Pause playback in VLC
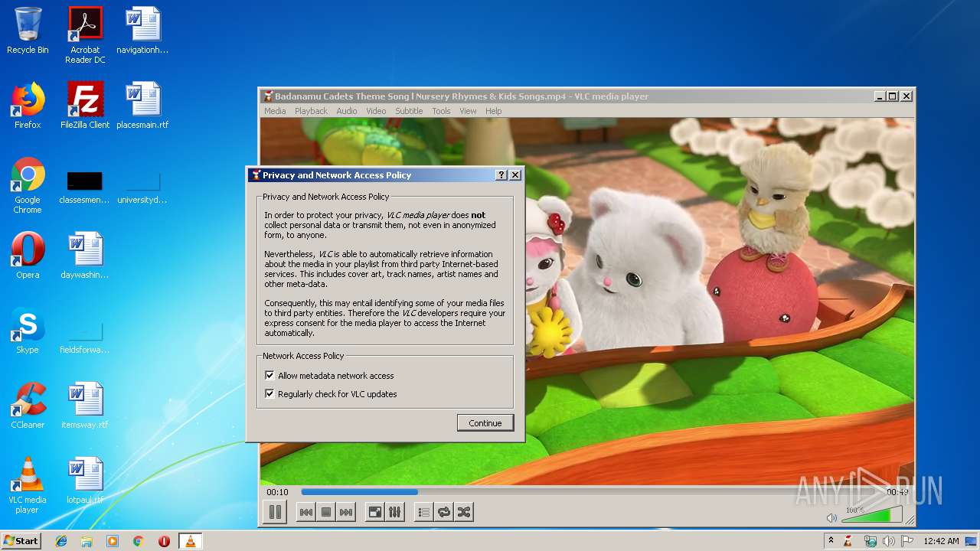 click(x=275, y=512)
